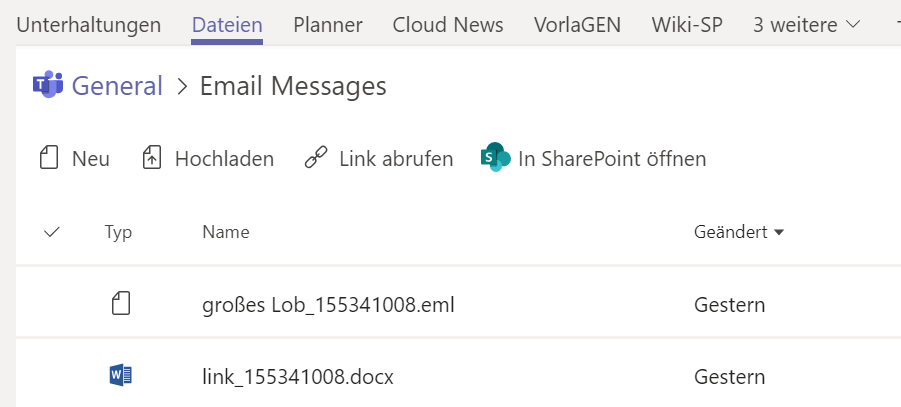Viewport: 901px width, 407px height.
Task: Sort by the Name column header
Action: point(226,232)
